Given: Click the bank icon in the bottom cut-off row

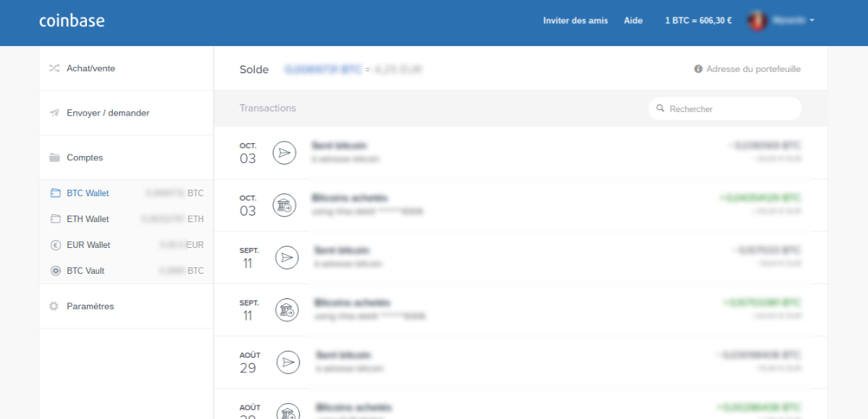Looking at the screenshot, I should tap(289, 412).
